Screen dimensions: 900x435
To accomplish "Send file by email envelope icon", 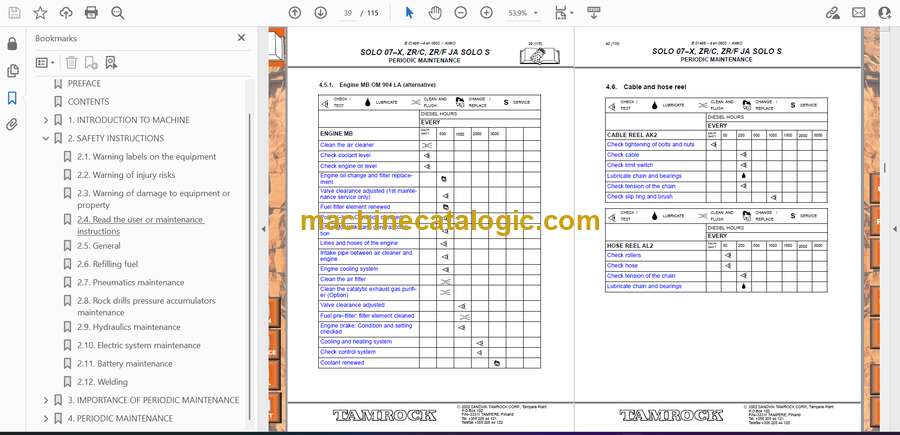I will coord(859,13).
